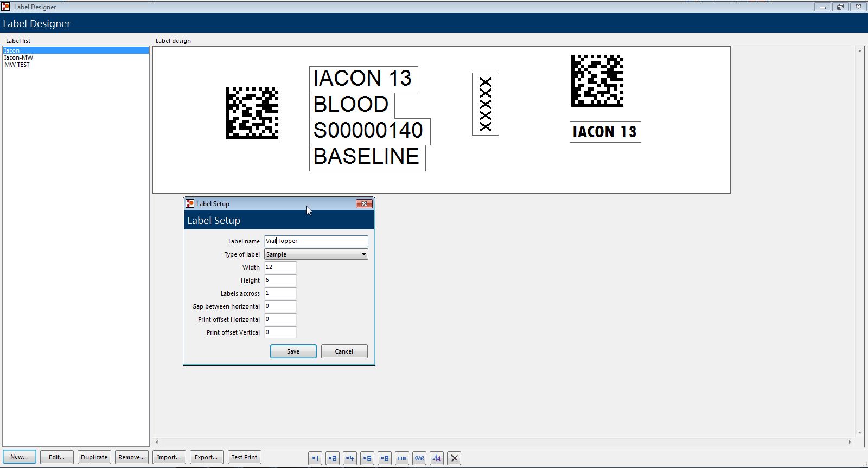The height and width of the screenshot is (468, 868).
Task: Click the Remove... button
Action: (x=132, y=457)
